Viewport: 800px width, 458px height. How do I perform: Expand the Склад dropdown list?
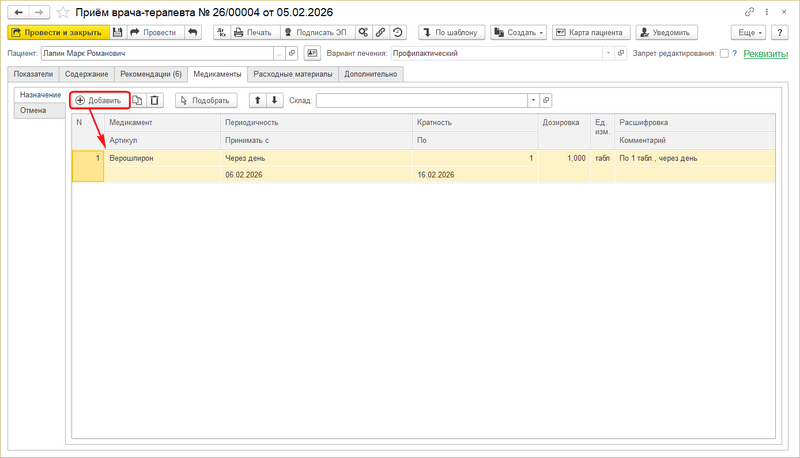533,100
